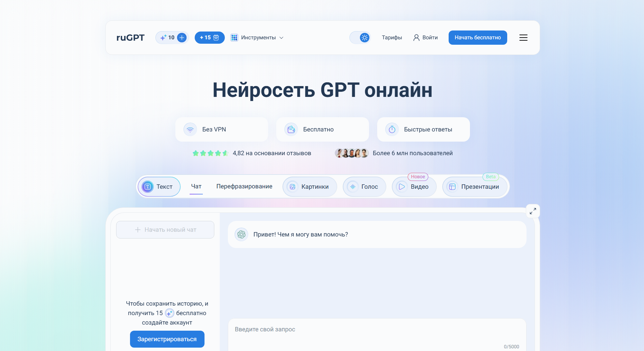The image size is (644, 351).
Task: Open the Видео generation mode
Action: click(414, 187)
